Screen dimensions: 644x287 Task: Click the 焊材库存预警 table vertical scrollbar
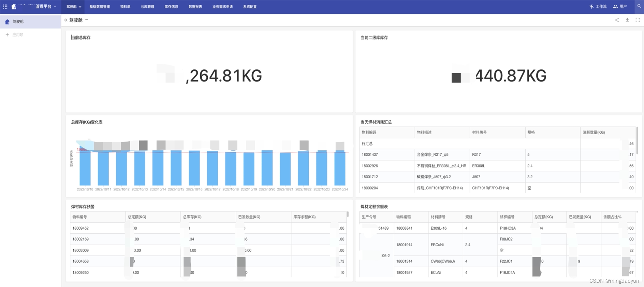[x=348, y=214]
